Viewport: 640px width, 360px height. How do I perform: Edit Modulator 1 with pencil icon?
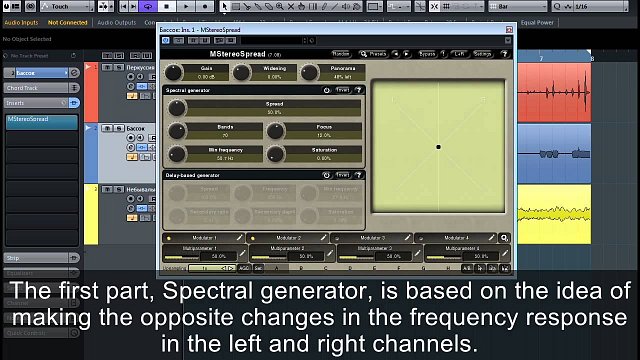pyautogui.click(x=240, y=238)
